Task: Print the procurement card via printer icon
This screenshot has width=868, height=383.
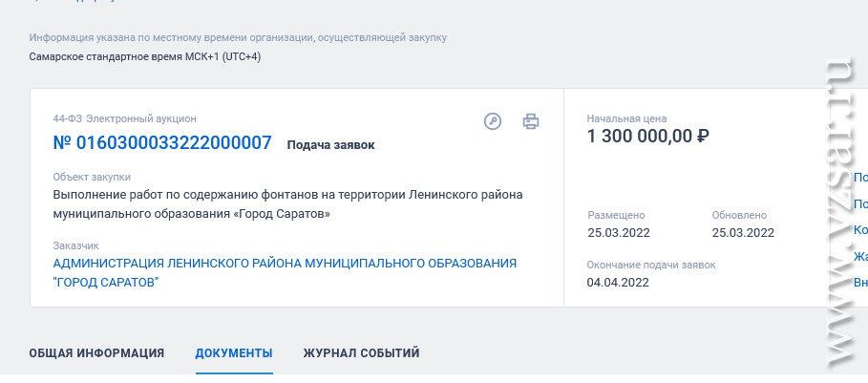Action: coord(531,121)
